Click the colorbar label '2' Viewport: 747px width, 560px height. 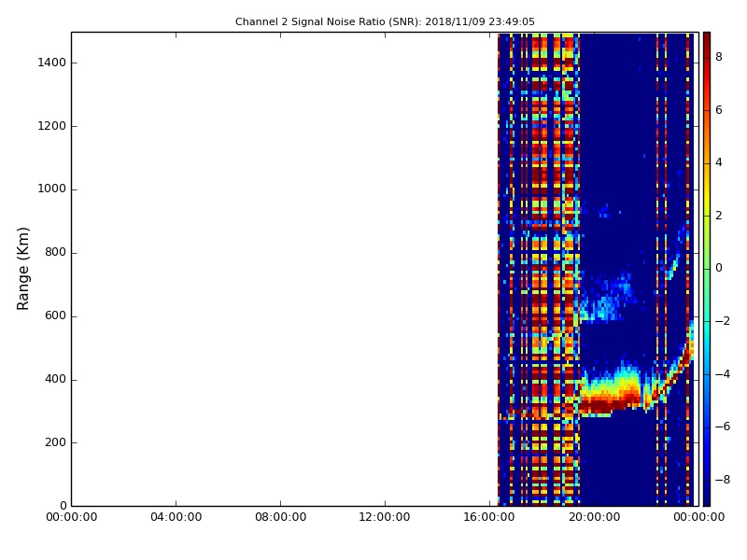[719, 216]
